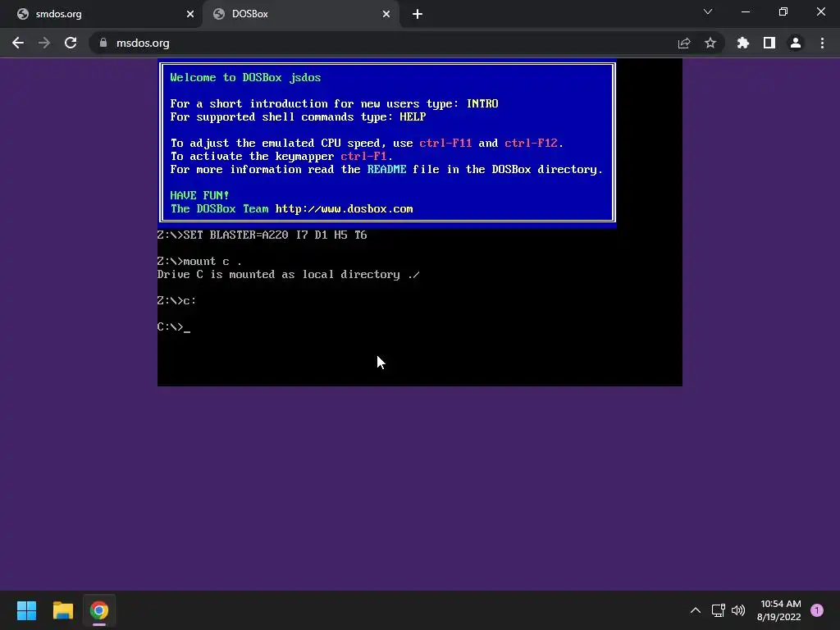840x630 pixels.
Task: Open Chrome's three-dot menu
Action: tap(822, 43)
